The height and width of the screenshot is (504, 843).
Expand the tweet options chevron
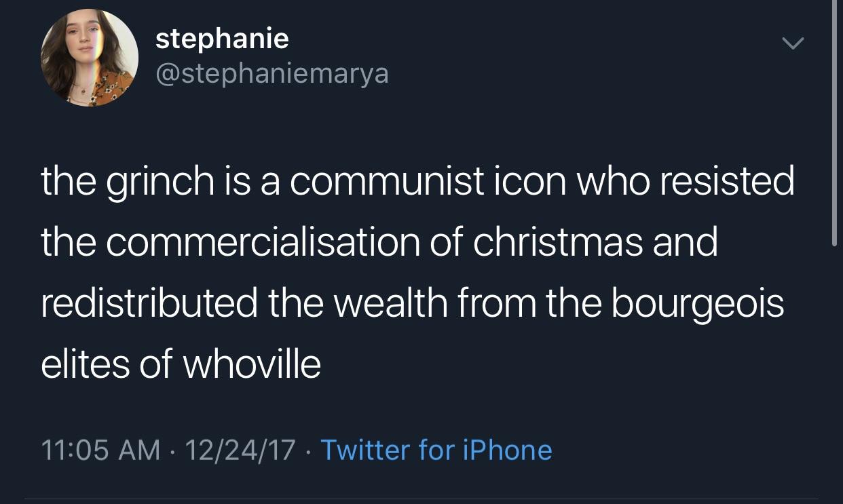pyautogui.click(x=792, y=44)
